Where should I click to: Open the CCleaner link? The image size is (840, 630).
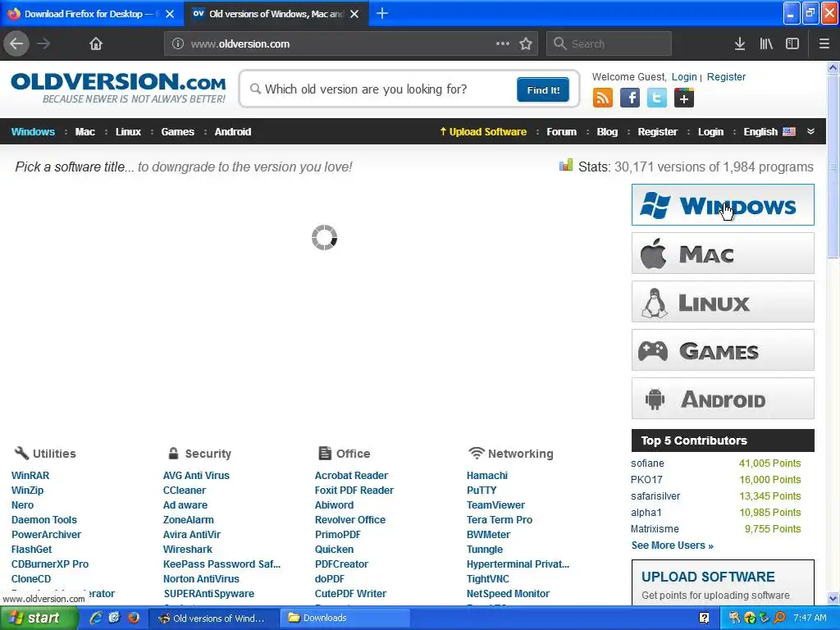[x=185, y=491]
